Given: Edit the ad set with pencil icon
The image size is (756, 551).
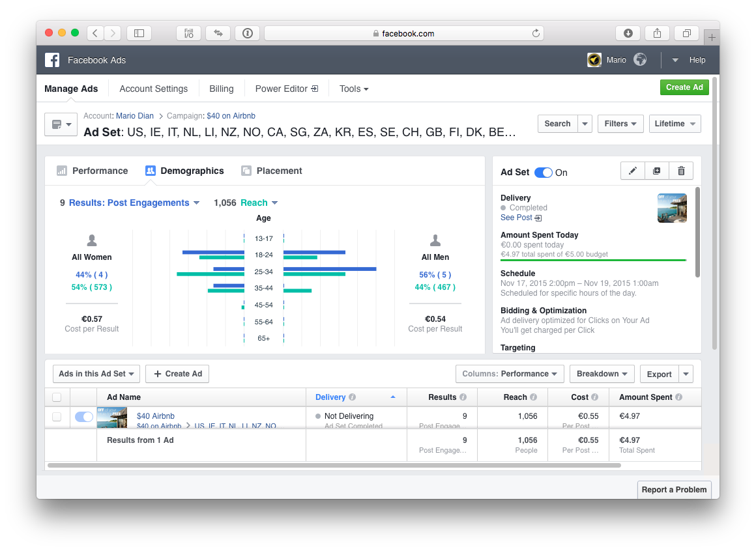Looking at the screenshot, I should (x=633, y=171).
